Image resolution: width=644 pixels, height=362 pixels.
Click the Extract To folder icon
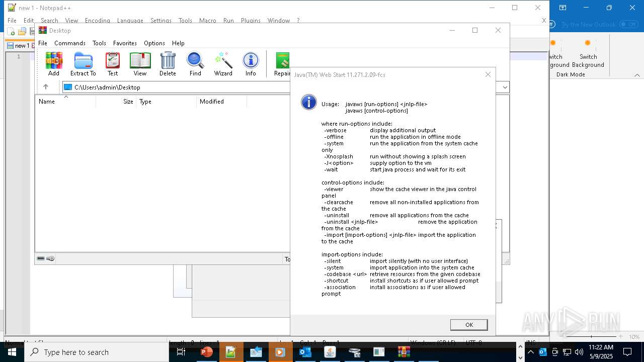click(x=83, y=60)
